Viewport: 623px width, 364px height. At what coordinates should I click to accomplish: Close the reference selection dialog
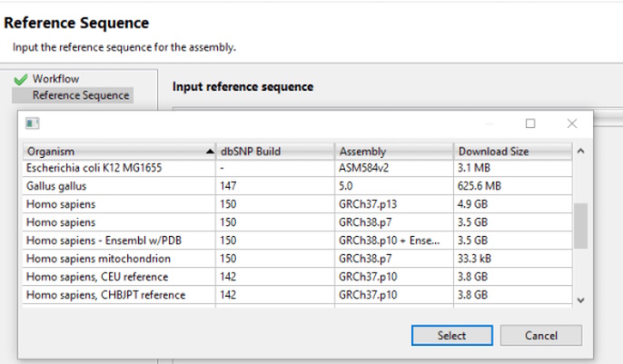[x=572, y=123]
